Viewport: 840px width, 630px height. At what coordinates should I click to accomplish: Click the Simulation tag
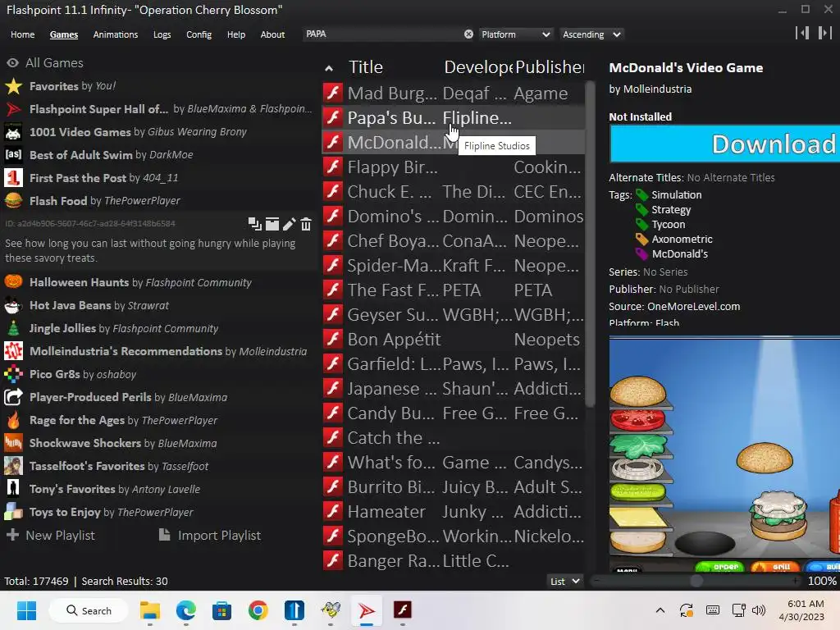point(676,195)
